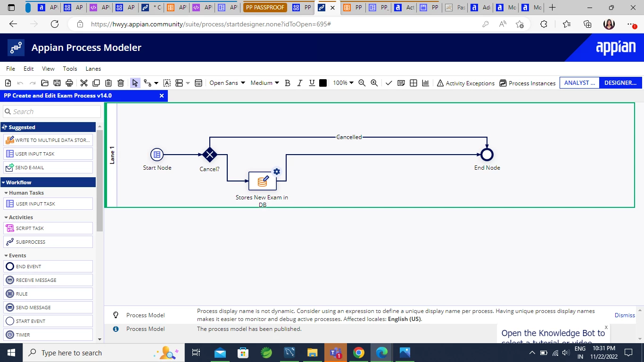The height and width of the screenshot is (362, 644).
Task: Close the PP Create and Edit Exam Process tab
Action: [x=162, y=96]
